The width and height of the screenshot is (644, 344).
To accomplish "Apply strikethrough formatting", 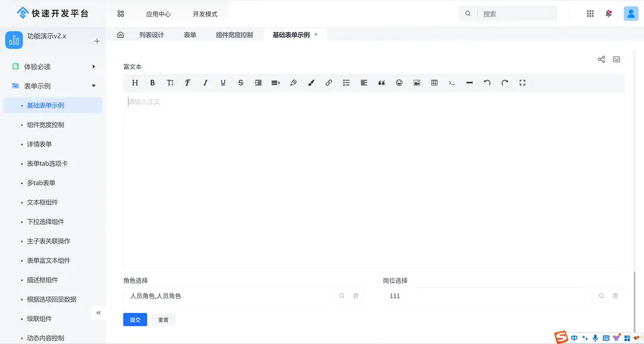I will (240, 83).
